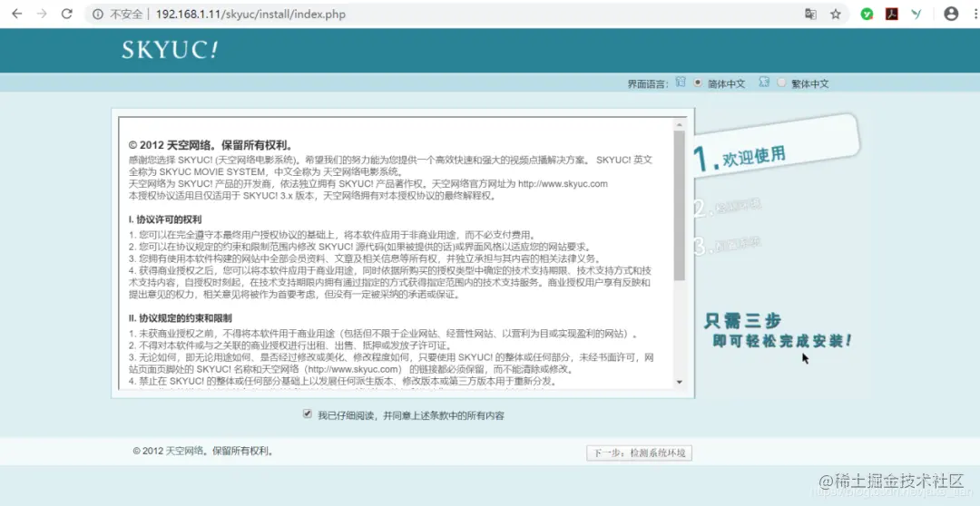Click the license scrollbar up arrow

(680, 125)
